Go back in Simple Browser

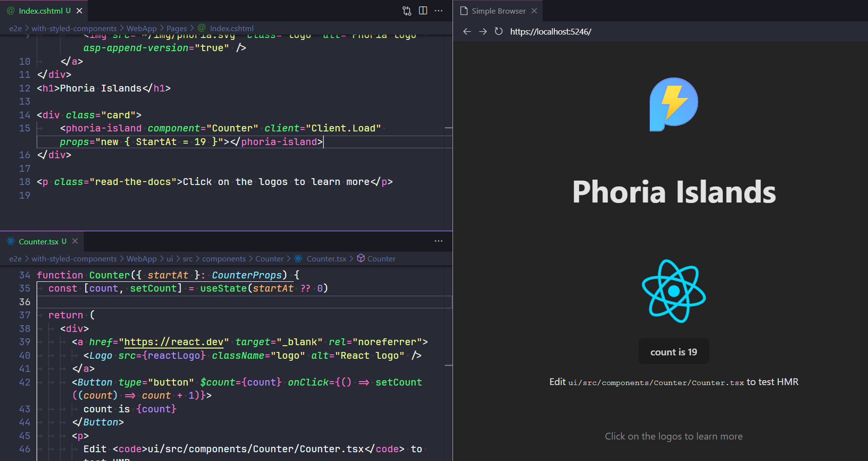[467, 32]
